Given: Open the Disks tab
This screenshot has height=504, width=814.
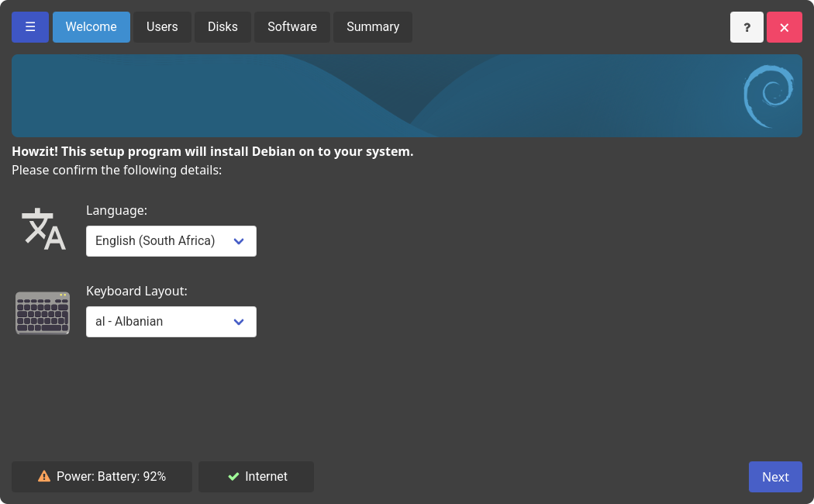Looking at the screenshot, I should click(222, 27).
